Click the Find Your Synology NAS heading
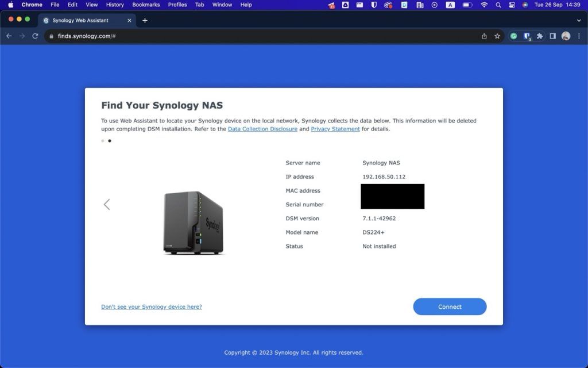 pyautogui.click(x=162, y=105)
